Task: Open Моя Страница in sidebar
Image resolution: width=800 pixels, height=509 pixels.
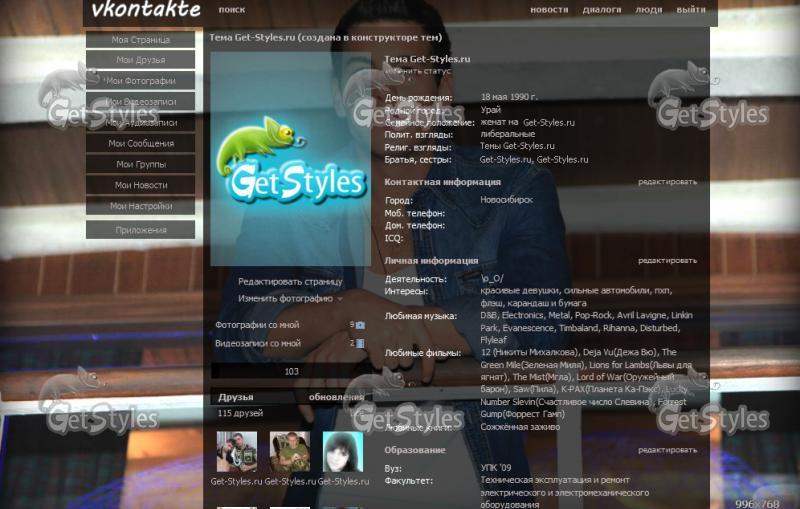Action: pos(140,40)
